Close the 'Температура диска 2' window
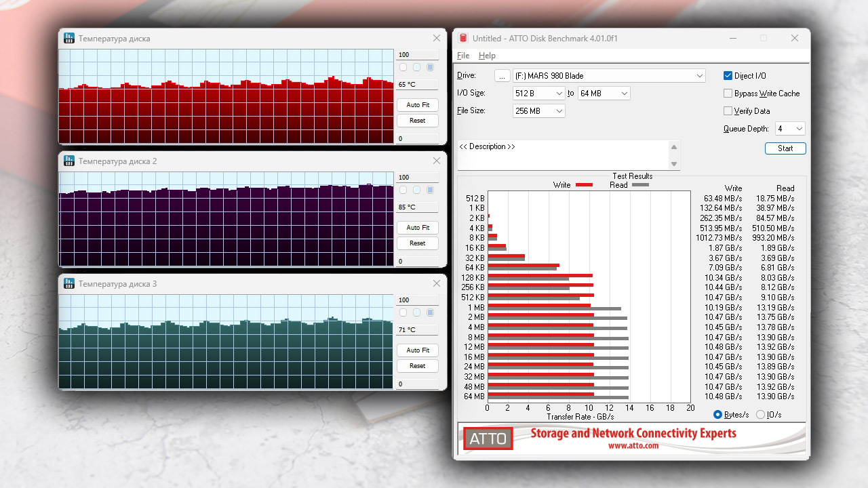The width and height of the screenshot is (868, 488). pos(437,161)
